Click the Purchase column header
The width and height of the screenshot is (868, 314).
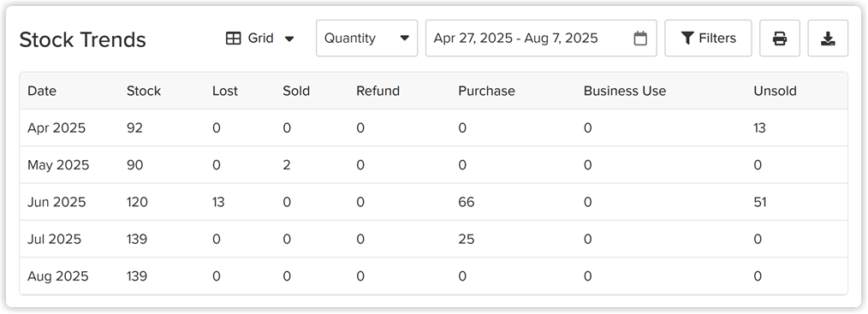(x=486, y=91)
